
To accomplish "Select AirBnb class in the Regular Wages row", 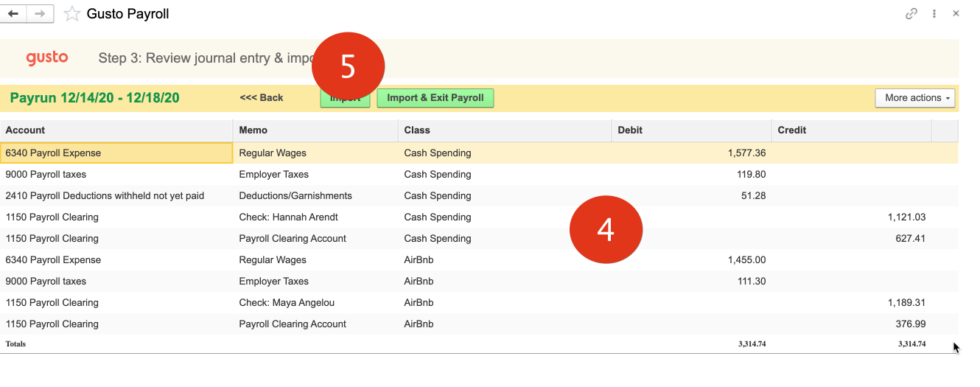I will (505, 259).
